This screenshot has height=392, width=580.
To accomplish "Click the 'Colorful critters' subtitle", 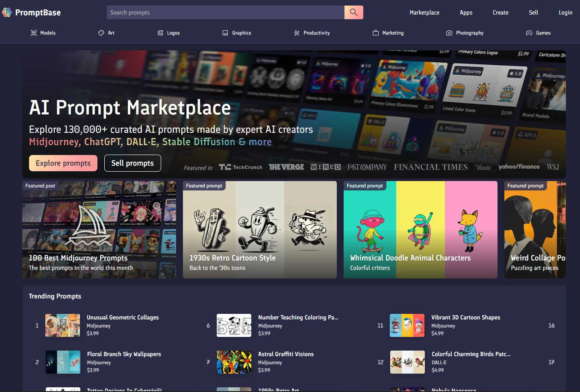I will [x=370, y=268].
